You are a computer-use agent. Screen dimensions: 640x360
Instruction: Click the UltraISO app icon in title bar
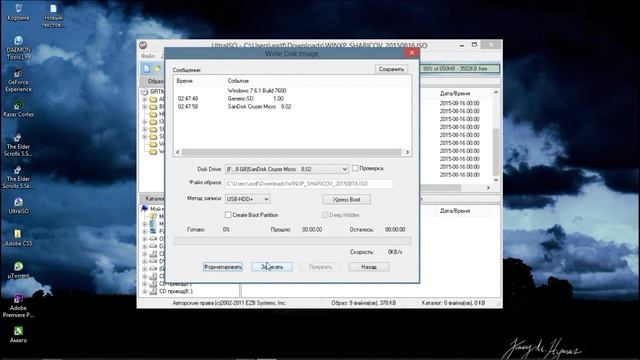coord(143,45)
